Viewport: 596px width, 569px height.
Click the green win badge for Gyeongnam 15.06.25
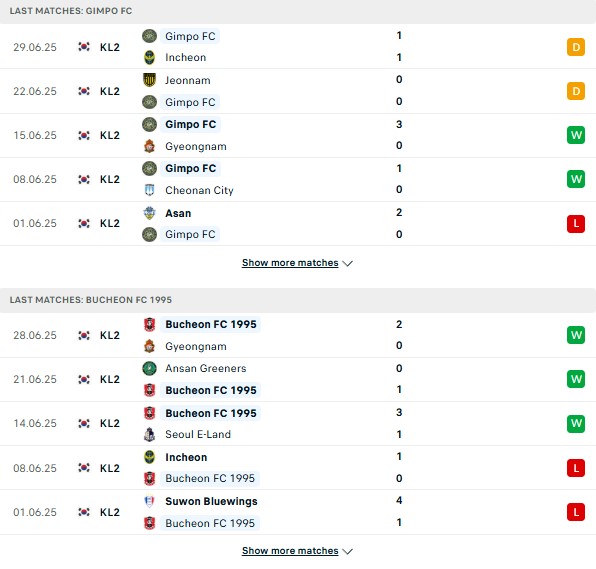576,135
